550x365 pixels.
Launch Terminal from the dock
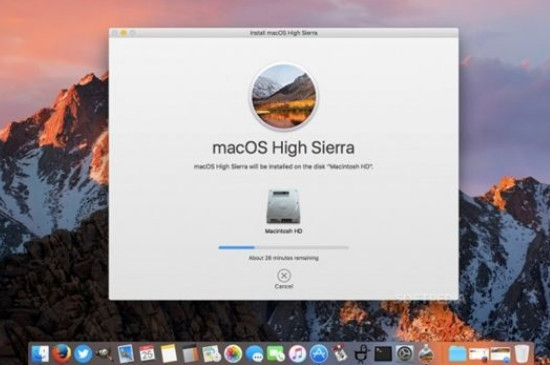[383, 354]
